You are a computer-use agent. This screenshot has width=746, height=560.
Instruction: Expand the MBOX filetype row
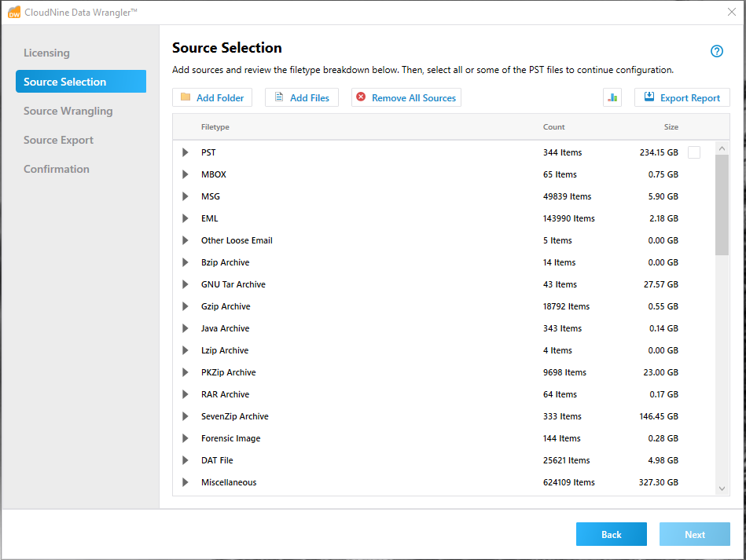click(x=185, y=174)
